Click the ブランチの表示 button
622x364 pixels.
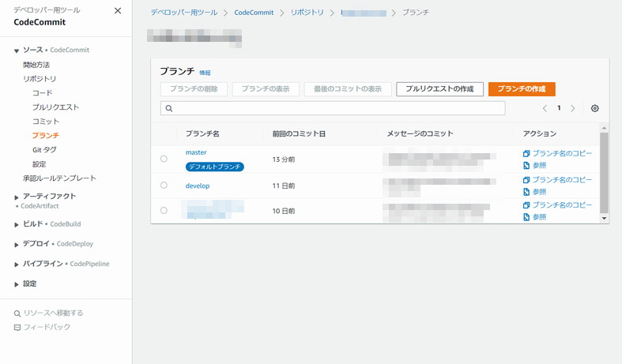[266, 88]
